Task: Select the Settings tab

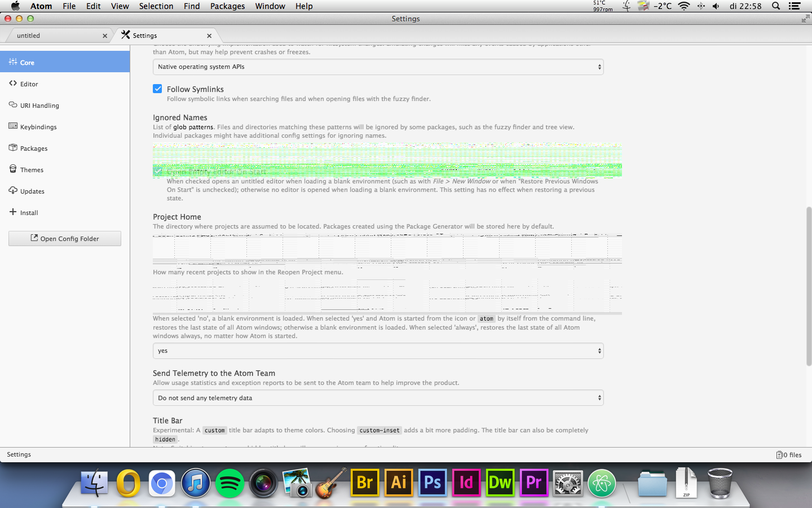Action: click(x=166, y=36)
